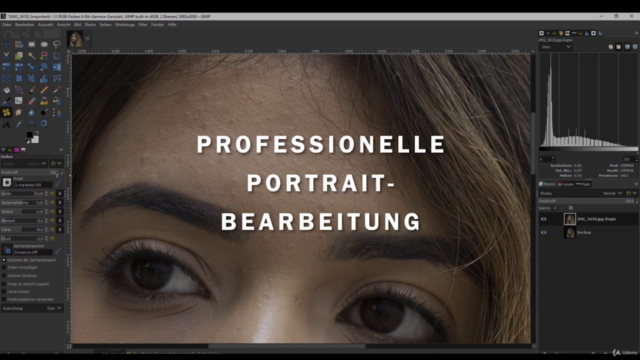Select the Rectangle Select tool
Image resolution: width=640 pixels, height=360 pixels.
coord(31,44)
